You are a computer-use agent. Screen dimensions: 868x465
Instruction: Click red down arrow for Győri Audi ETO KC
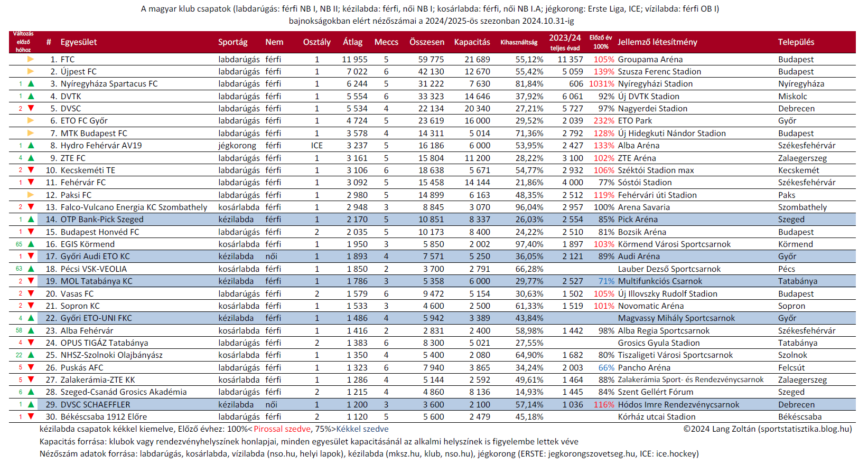31,256
